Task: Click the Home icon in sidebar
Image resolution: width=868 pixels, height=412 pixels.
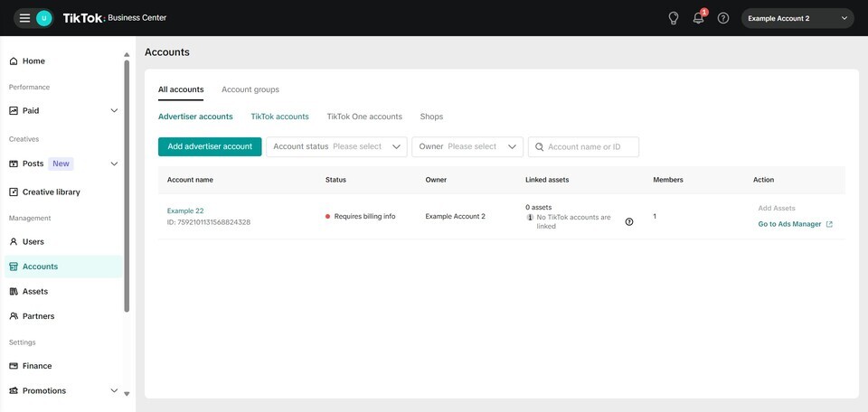Action: click(x=14, y=61)
